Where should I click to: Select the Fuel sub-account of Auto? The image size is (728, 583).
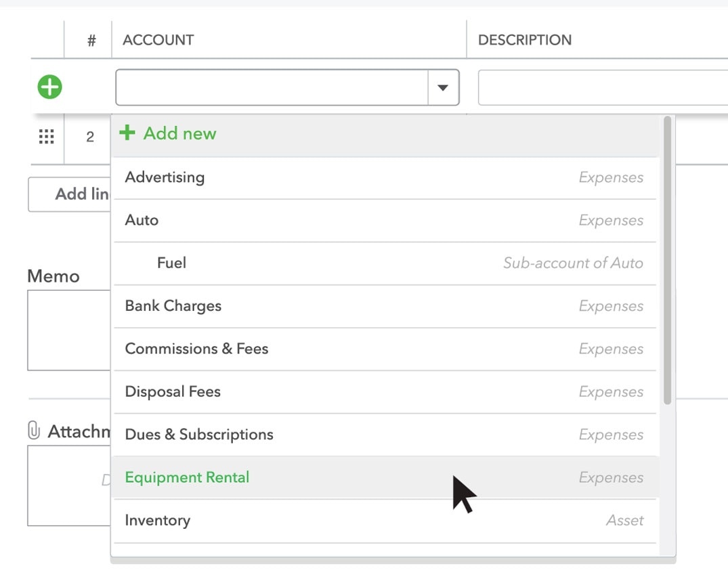[x=385, y=263]
